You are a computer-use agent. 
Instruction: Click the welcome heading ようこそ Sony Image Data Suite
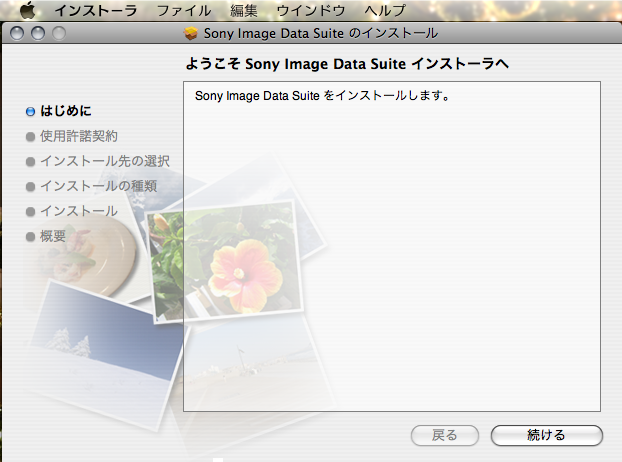[347, 64]
